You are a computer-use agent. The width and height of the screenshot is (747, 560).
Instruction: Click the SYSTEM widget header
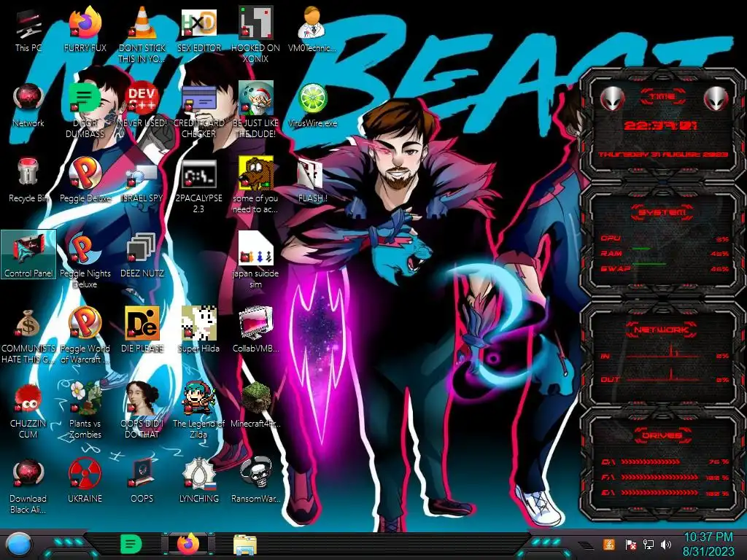662,212
